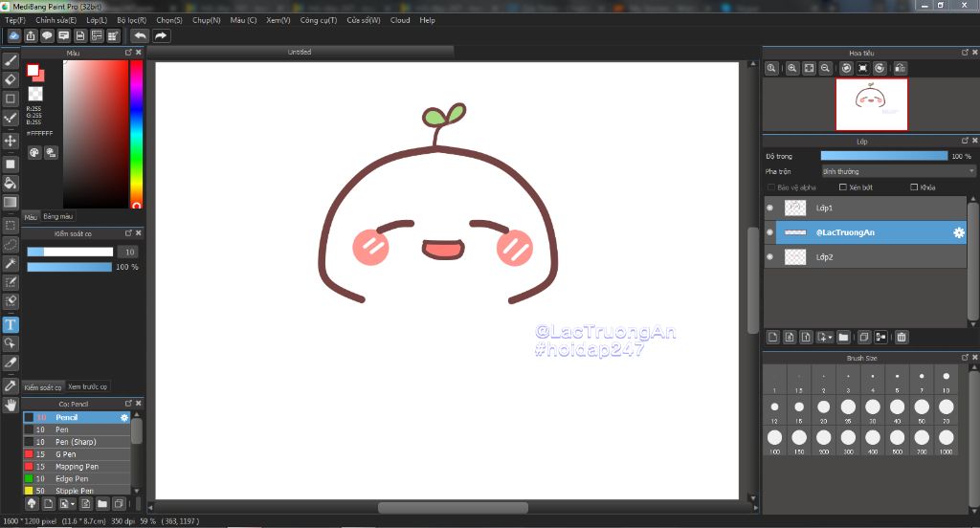980x528 pixels.
Task: Click the foreground color swatch
Action: click(33, 70)
